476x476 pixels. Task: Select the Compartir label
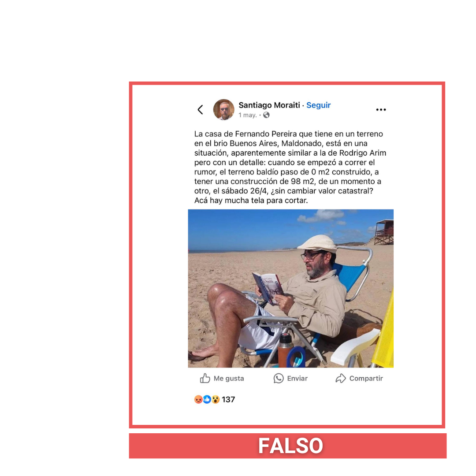tap(366, 379)
